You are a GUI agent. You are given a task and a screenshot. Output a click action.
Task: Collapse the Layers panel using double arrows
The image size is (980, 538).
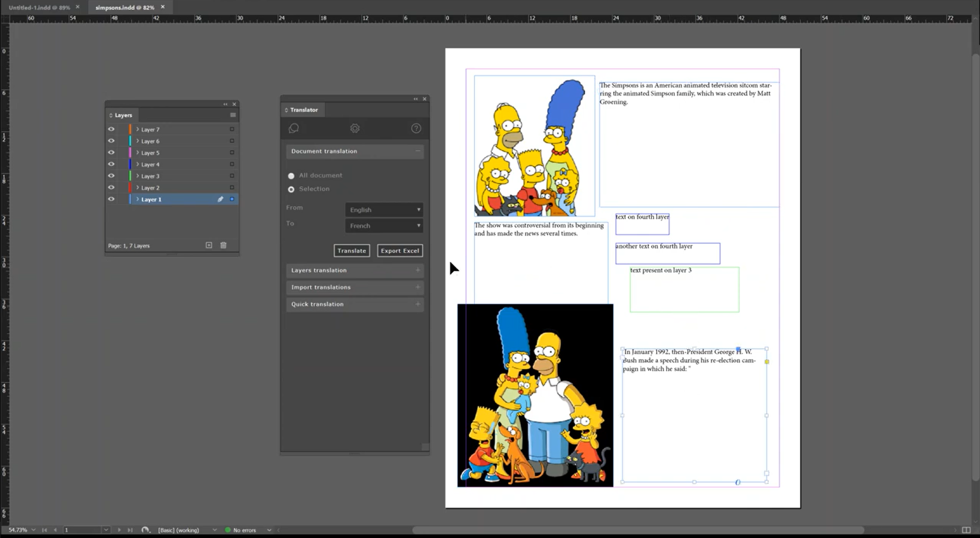click(x=225, y=104)
